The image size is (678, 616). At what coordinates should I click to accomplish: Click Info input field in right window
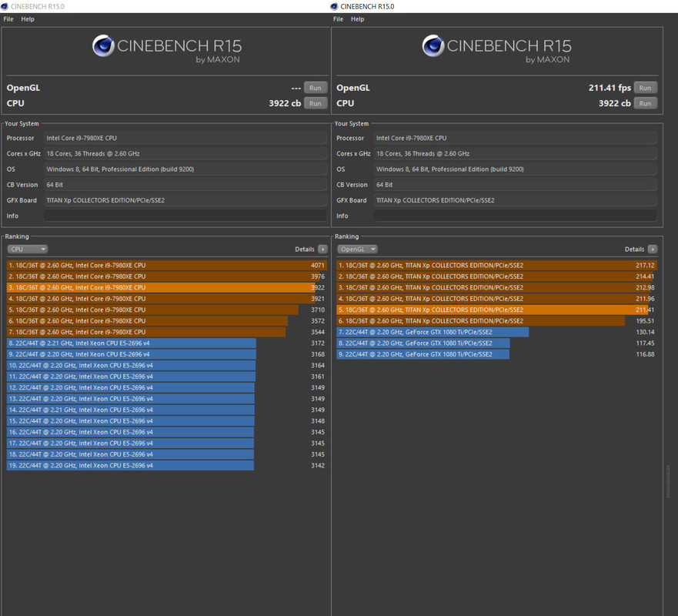[516, 216]
